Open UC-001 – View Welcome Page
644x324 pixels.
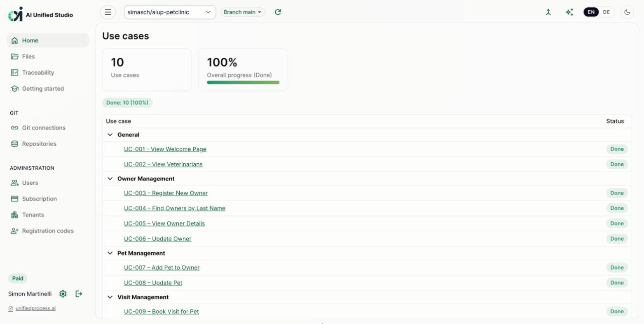[x=165, y=149]
